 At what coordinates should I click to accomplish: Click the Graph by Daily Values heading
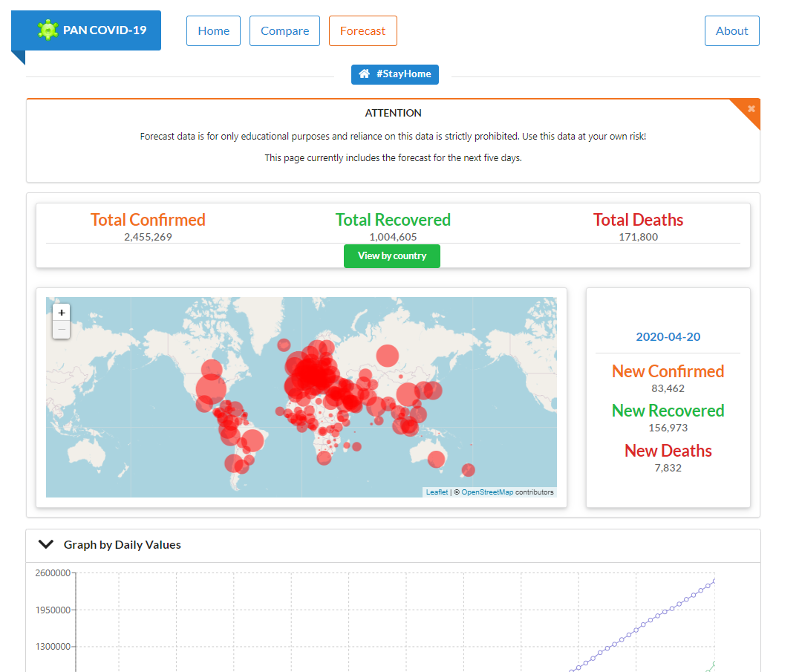(123, 545)
